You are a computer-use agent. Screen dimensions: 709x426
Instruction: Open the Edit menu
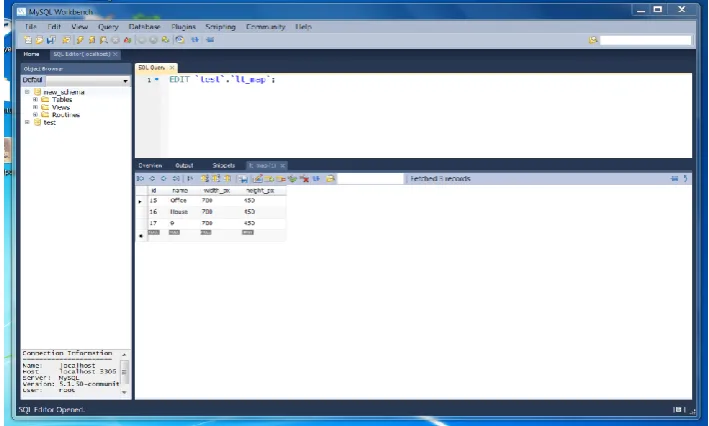(x=54, y=27)
